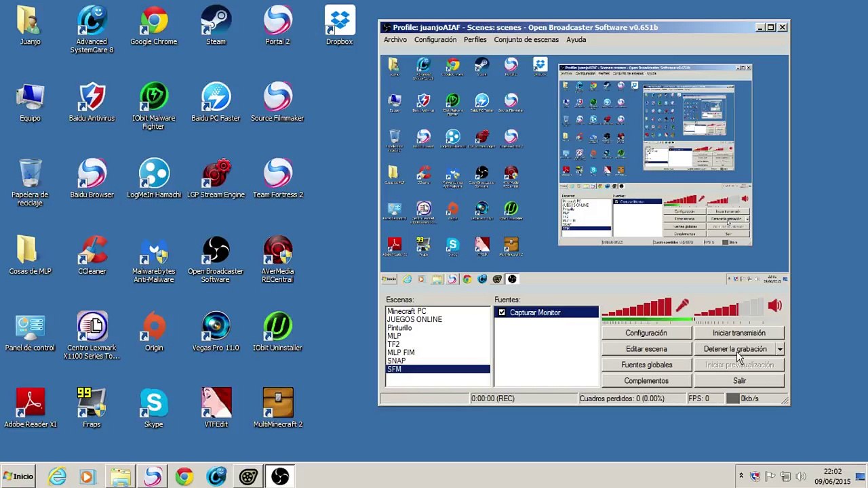Open the Ayuda menu

[x=576, y=39]
